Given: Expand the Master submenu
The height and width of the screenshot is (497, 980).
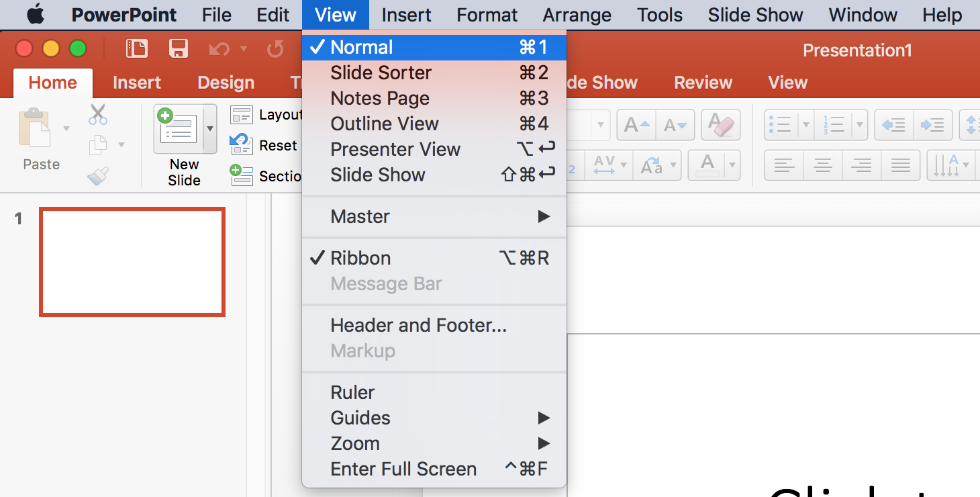Looking at the screenshot, I should (x=434, y=216).
